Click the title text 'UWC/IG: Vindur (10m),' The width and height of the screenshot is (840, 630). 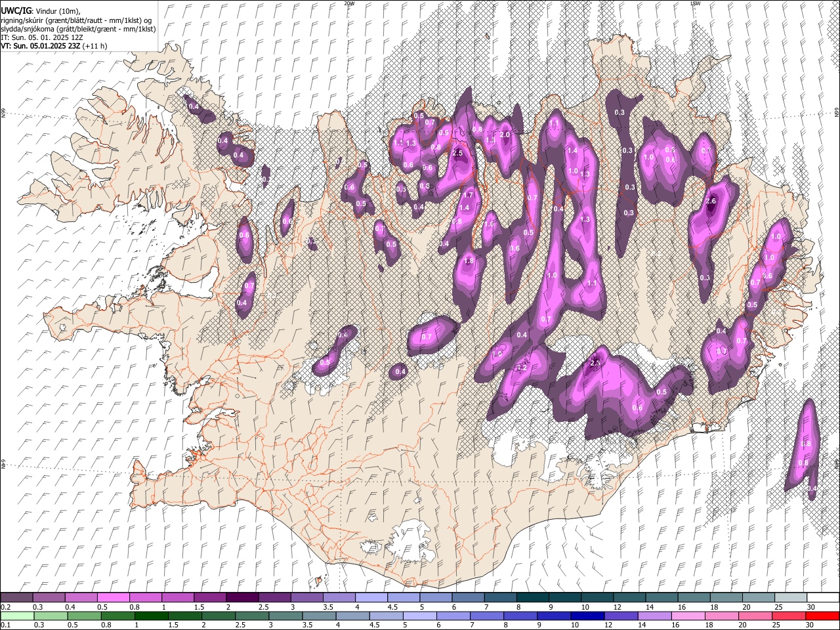coord(40,10)
